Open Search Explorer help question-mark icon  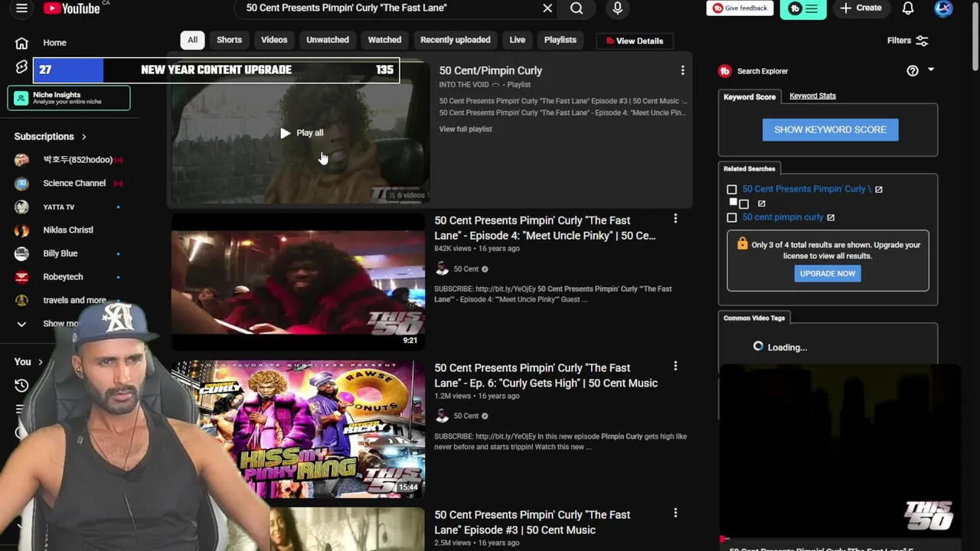[x=913, y=70]
